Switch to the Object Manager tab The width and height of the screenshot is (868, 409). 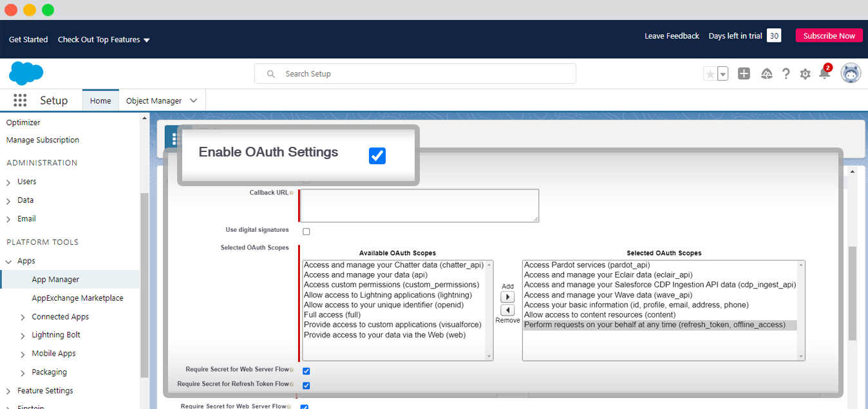[154, 100]
